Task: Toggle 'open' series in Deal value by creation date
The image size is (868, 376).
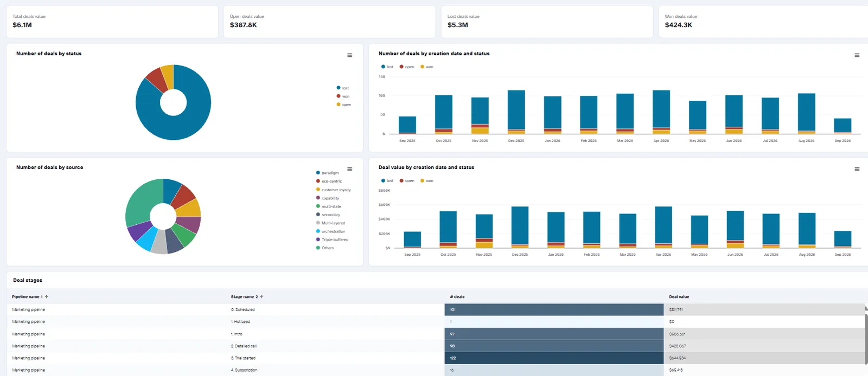Action: (x=407, y=181)
